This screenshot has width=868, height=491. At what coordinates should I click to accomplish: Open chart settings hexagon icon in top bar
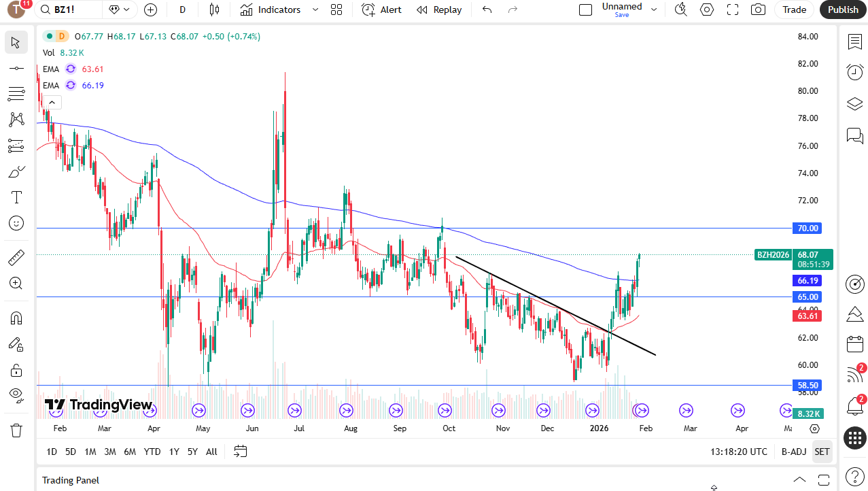pyautogui.click(x=707, y=10)
